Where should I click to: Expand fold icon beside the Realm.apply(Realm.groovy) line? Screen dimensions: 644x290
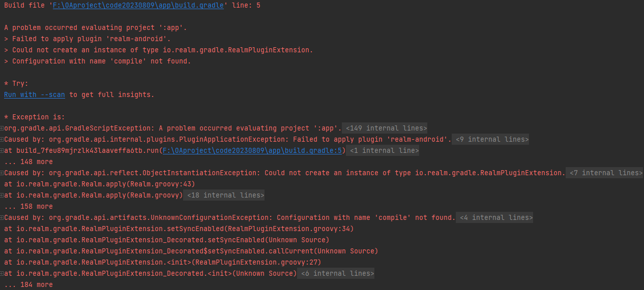[2, 195]
